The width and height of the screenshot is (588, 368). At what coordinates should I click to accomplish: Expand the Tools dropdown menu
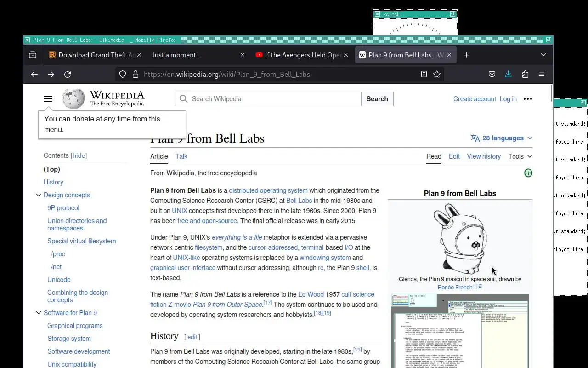(x=520, y=156)
